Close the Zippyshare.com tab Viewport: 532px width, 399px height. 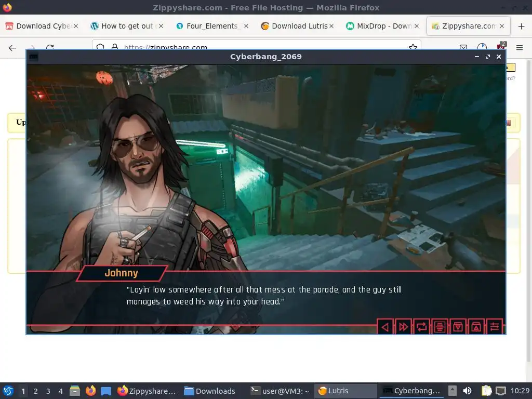[x=502, y=26]
